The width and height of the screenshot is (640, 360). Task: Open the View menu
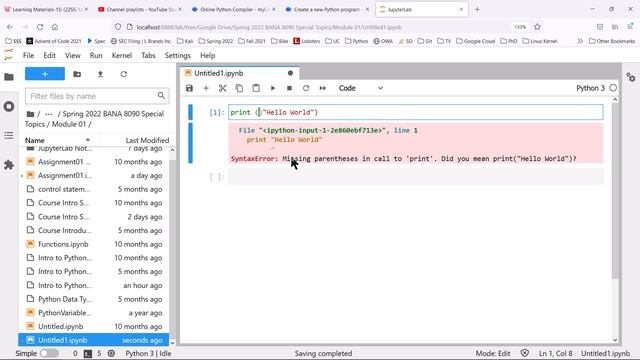point(73,56)
